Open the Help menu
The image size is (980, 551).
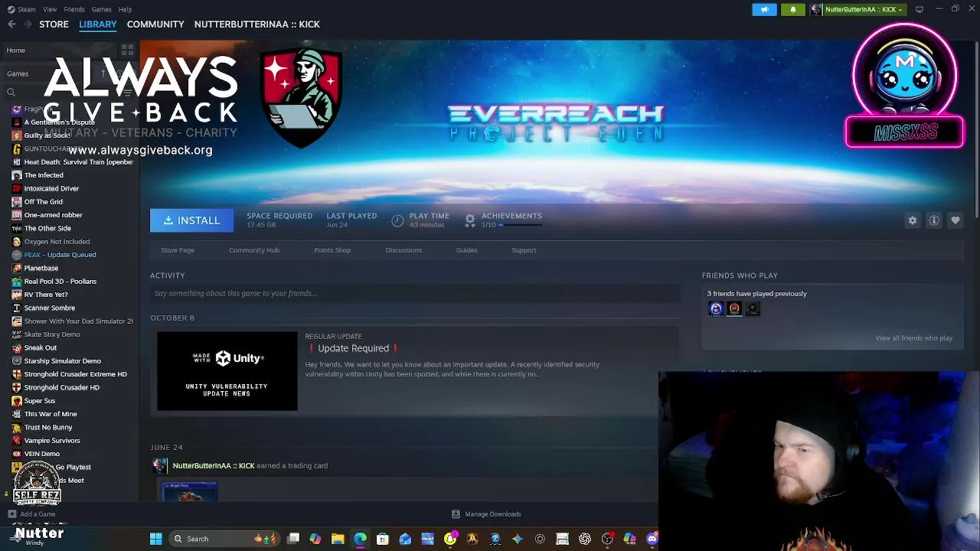click(125, 9)
